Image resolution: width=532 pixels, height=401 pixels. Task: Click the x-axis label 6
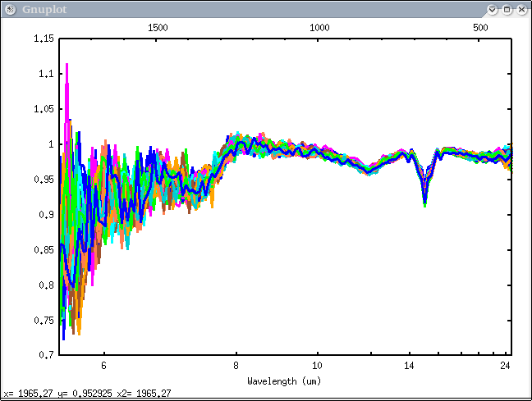pos(103,366)
